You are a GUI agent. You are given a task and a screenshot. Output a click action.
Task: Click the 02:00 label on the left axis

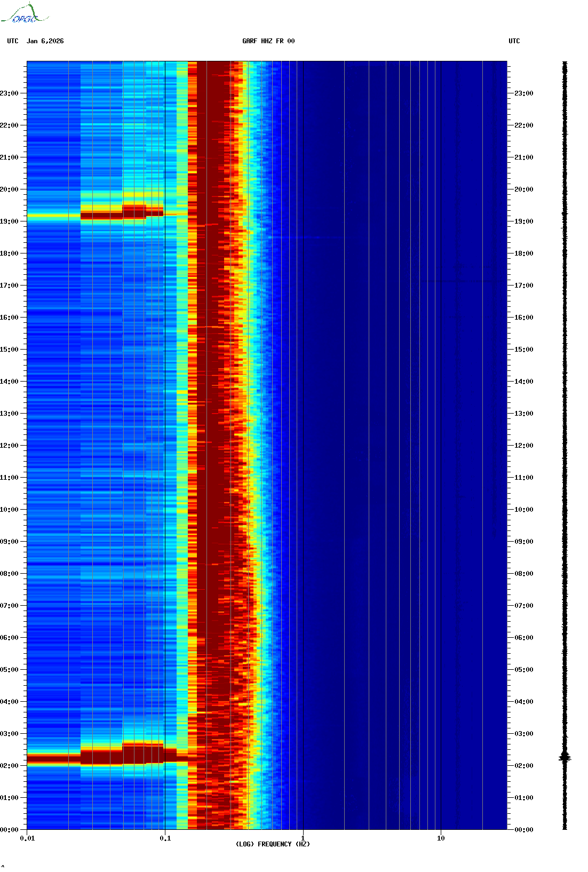pyautogui.click(x=9, y=766)
